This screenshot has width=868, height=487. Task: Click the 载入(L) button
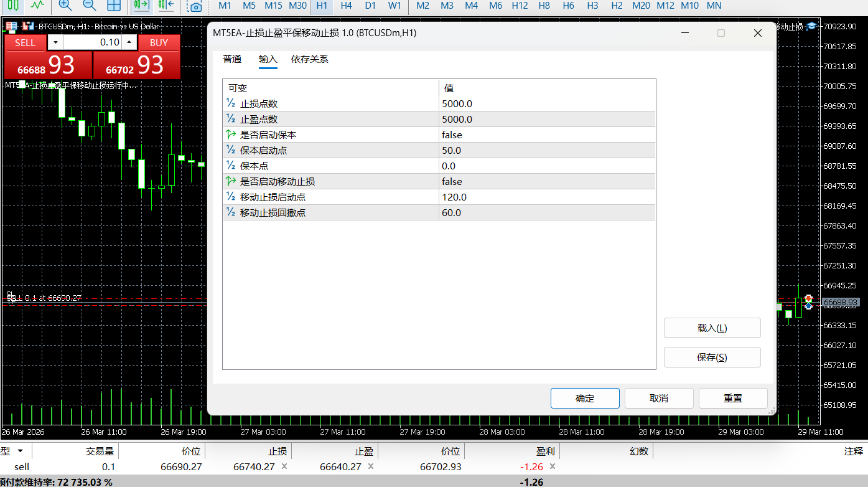pyautogui.click(x=712, y=328)
